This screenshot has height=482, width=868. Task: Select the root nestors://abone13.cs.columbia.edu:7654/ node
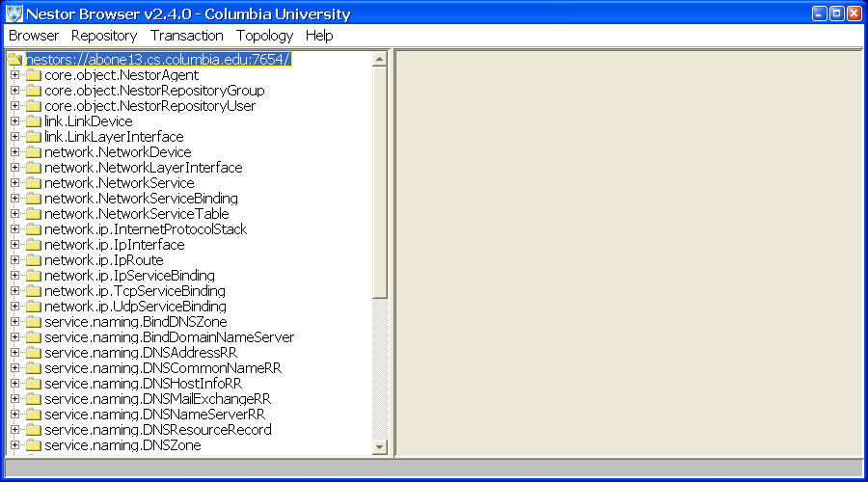tap(157, 60)
